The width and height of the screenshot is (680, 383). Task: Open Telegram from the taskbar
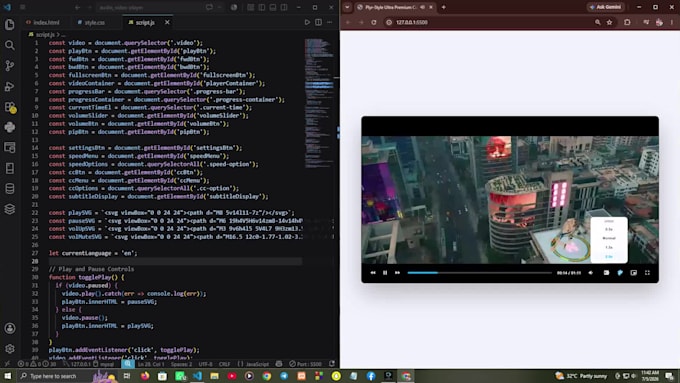point(284,376)
